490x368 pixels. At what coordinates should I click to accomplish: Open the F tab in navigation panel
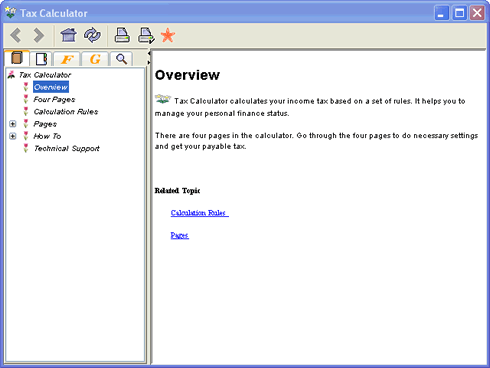point(67,59)
